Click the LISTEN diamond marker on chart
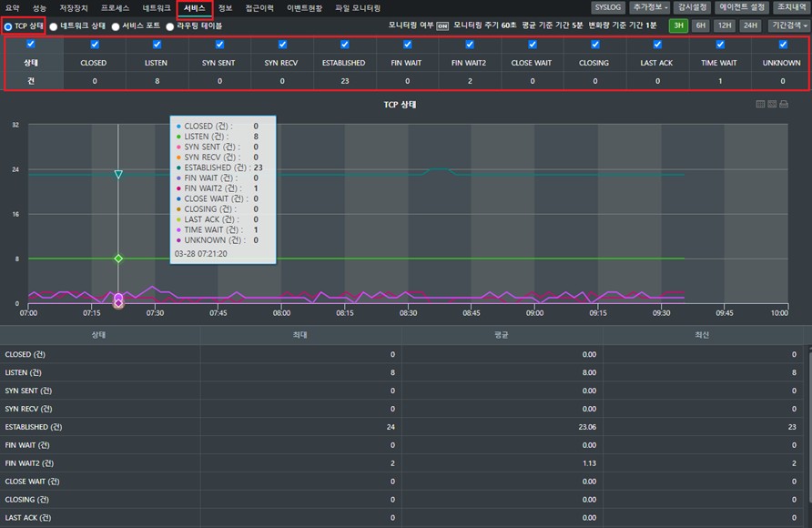 [118, 259]
